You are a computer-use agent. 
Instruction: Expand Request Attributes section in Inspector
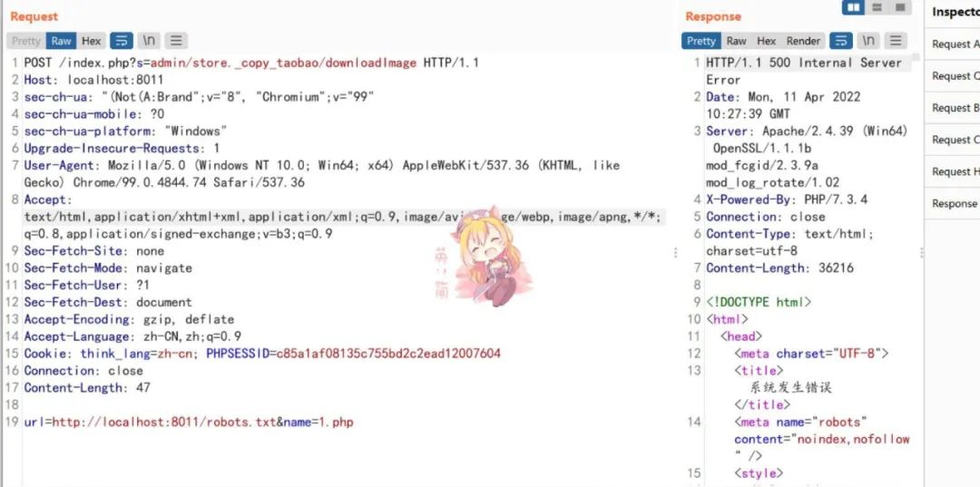click(x=953, y=44)
